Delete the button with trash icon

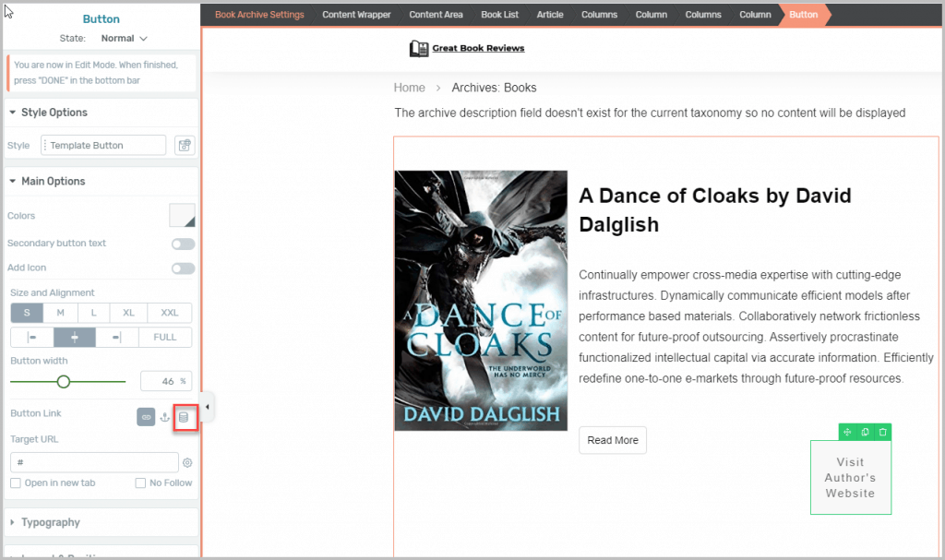click(x=882, y=432)
